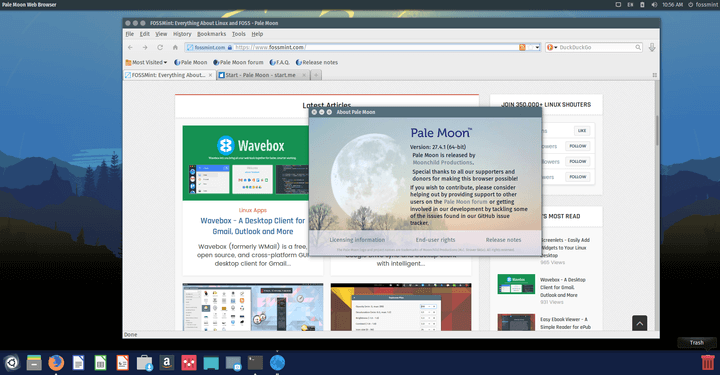Image resolution: width=720 pixels, height=375 pixels.
Task: Open the list all tabs button
Action: [x=655, y=75]
